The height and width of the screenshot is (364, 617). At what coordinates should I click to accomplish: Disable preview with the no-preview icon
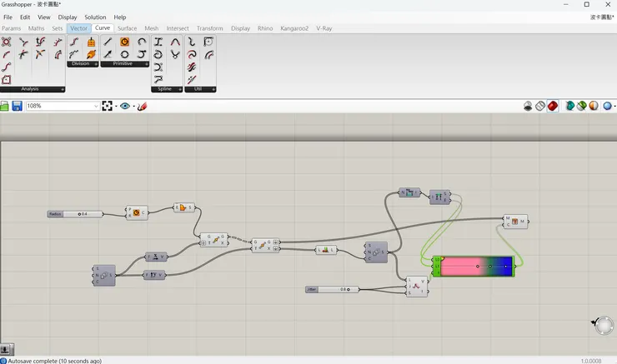529,107
